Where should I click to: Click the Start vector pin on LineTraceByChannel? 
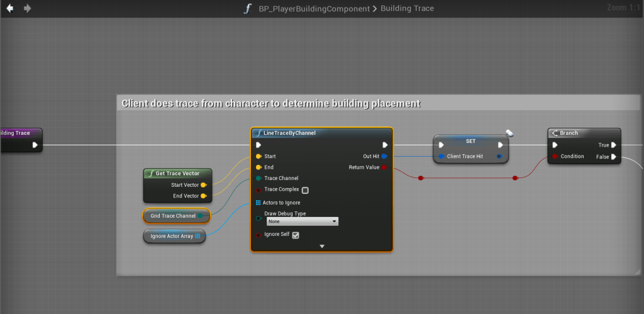pos(258,156)
